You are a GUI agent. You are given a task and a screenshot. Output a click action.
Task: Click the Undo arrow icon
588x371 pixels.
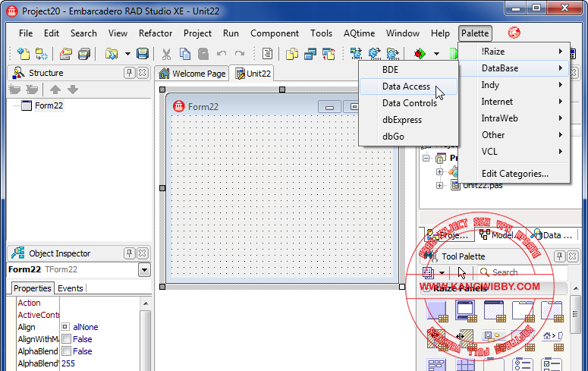tap(222, 54)
